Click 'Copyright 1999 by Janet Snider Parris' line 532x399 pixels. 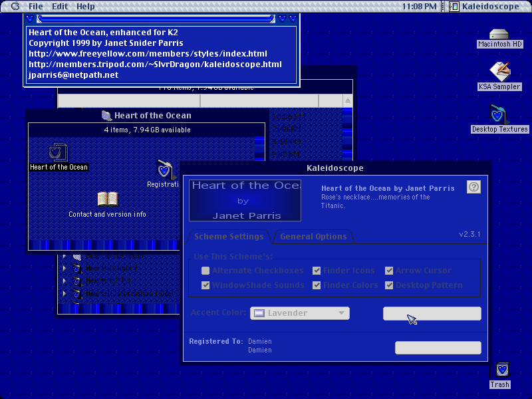(x=106, y=43)
